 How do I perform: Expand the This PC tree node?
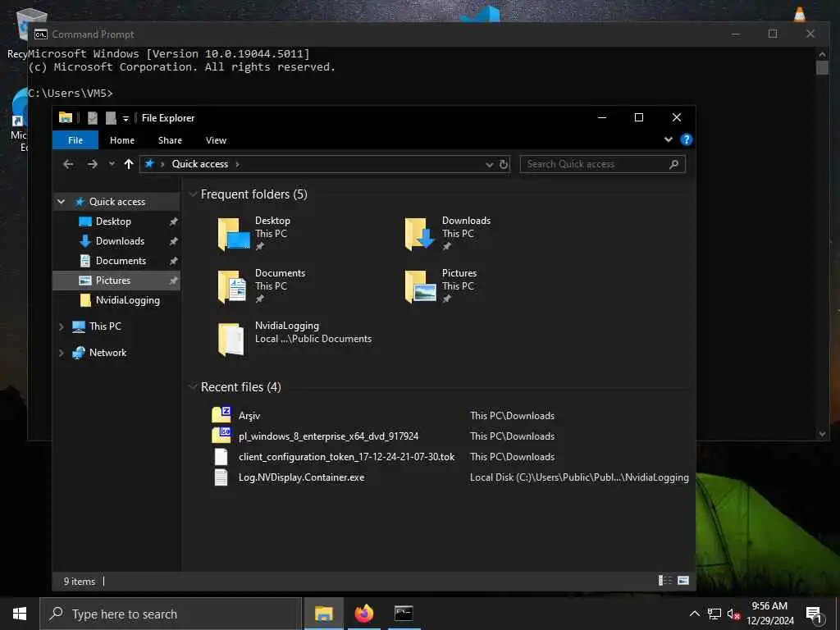tap(61, 326)
